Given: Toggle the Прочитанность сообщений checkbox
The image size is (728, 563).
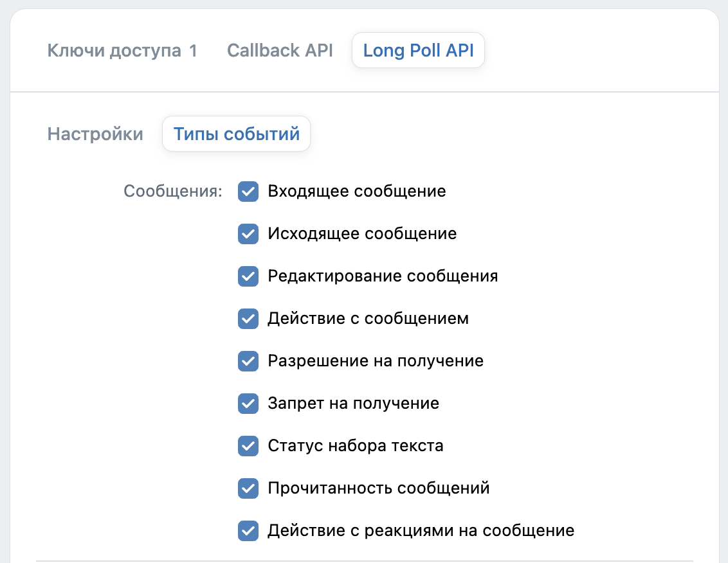Looking at the screenshot, I should click(248, 488).
